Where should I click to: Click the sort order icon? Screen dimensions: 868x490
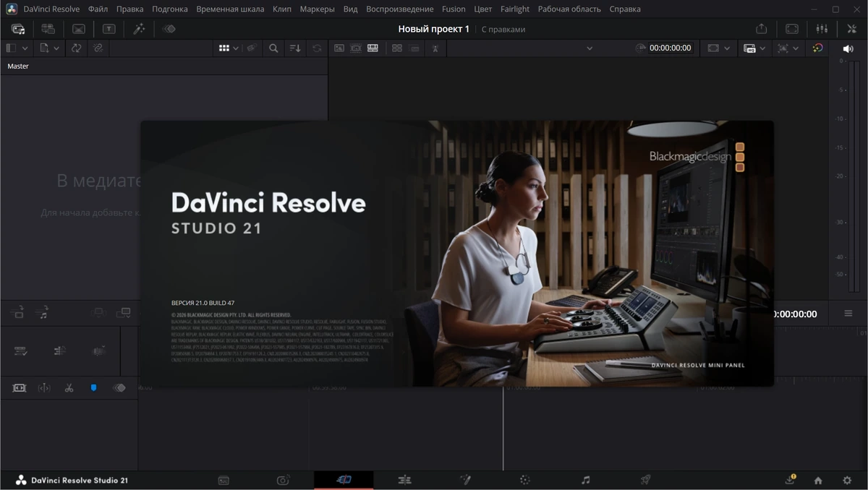tap(295, 48)
